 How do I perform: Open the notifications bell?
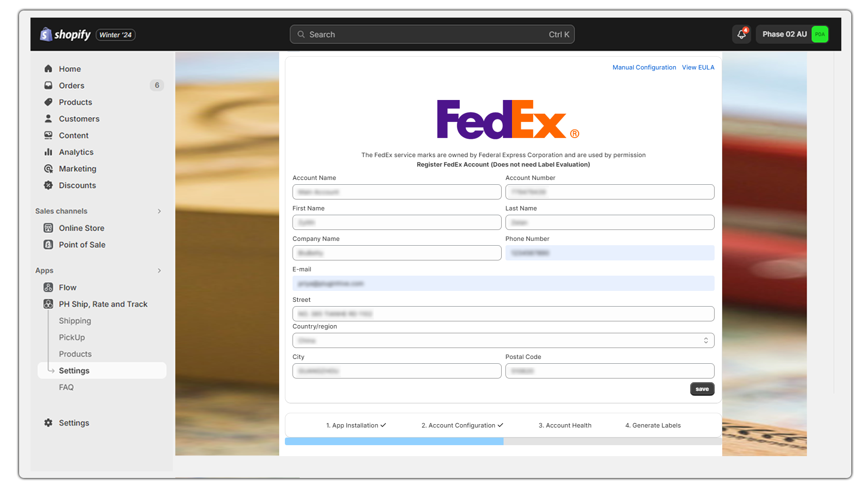coord(742,34)
